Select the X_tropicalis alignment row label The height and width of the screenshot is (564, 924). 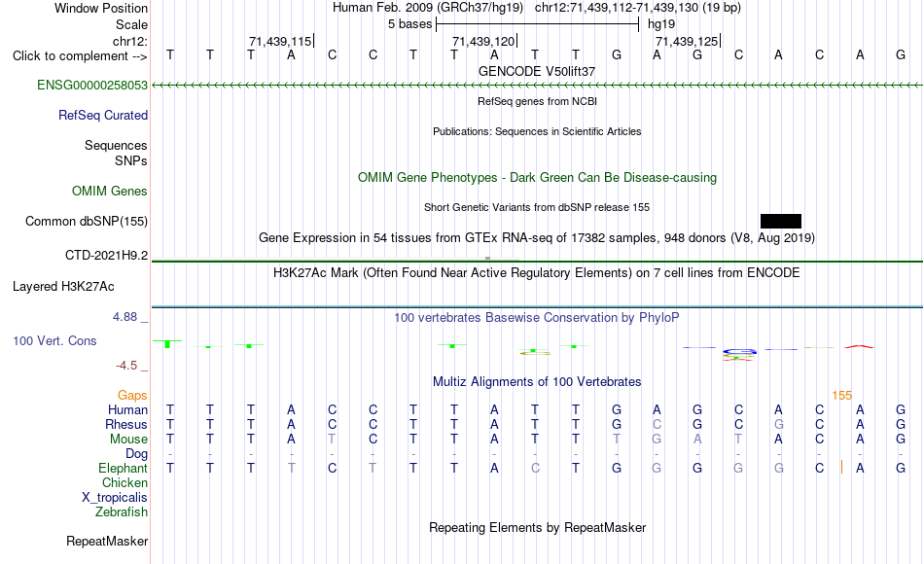pos(115,498)
